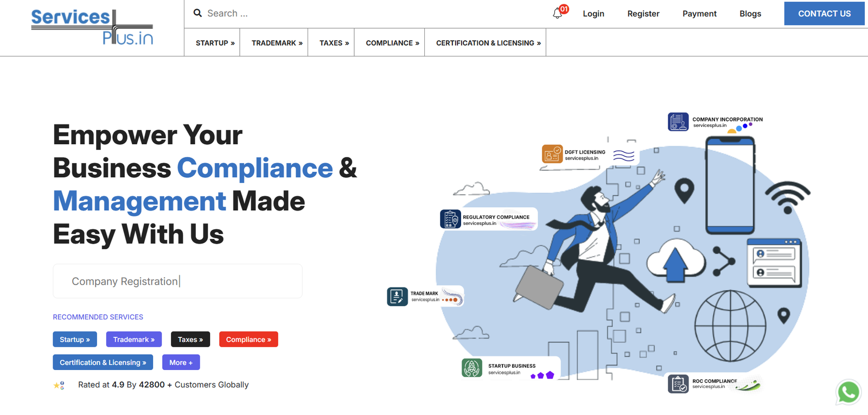Open the Login link
This screenshot has width=868, height=415.
click(x=593, y=14)
